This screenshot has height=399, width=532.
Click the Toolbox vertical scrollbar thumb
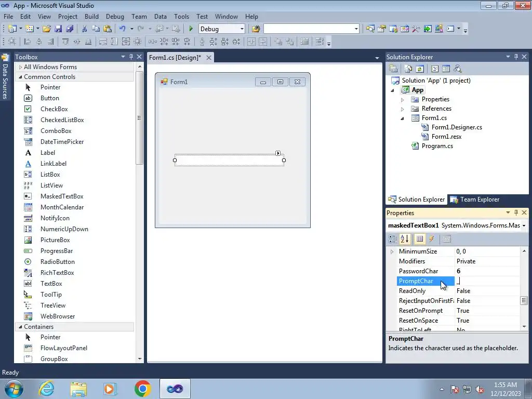tap(139, 118)
